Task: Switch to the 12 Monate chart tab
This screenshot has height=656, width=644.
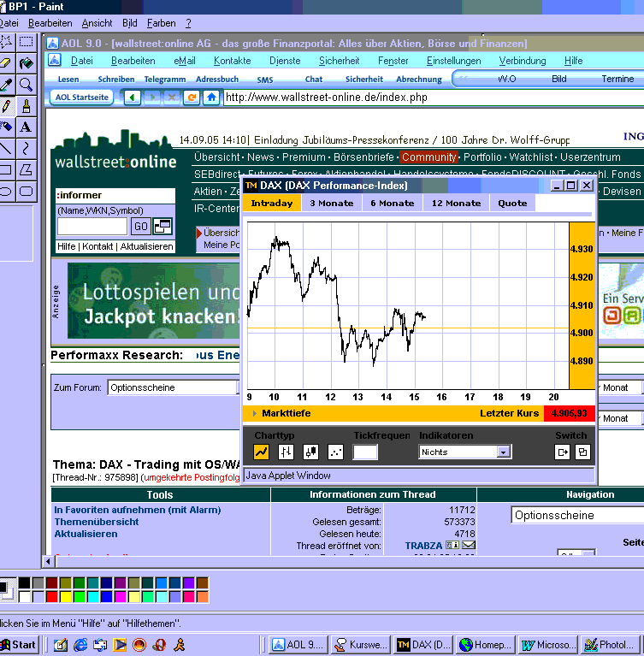Action: [456, 204]
